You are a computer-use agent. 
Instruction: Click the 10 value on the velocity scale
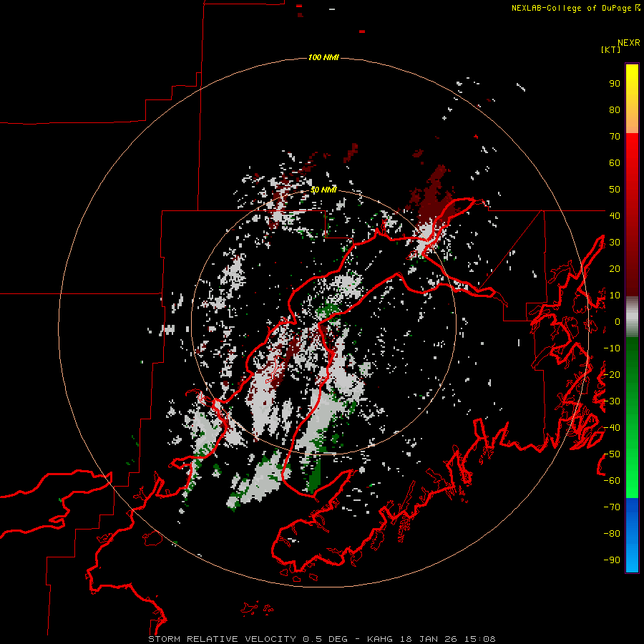[x=615, y=296]
